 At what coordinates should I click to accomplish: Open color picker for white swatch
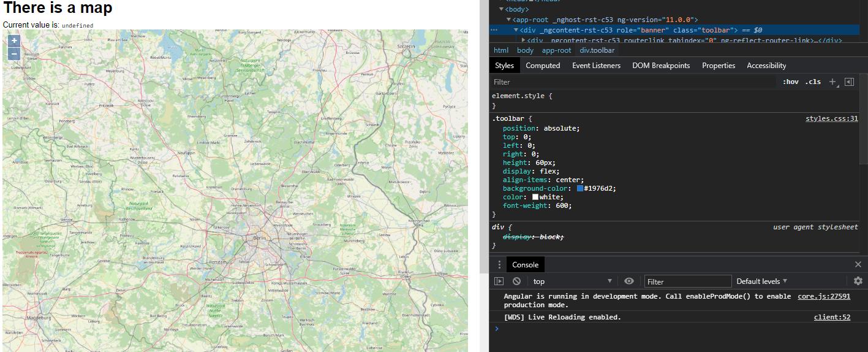(535, 197)
